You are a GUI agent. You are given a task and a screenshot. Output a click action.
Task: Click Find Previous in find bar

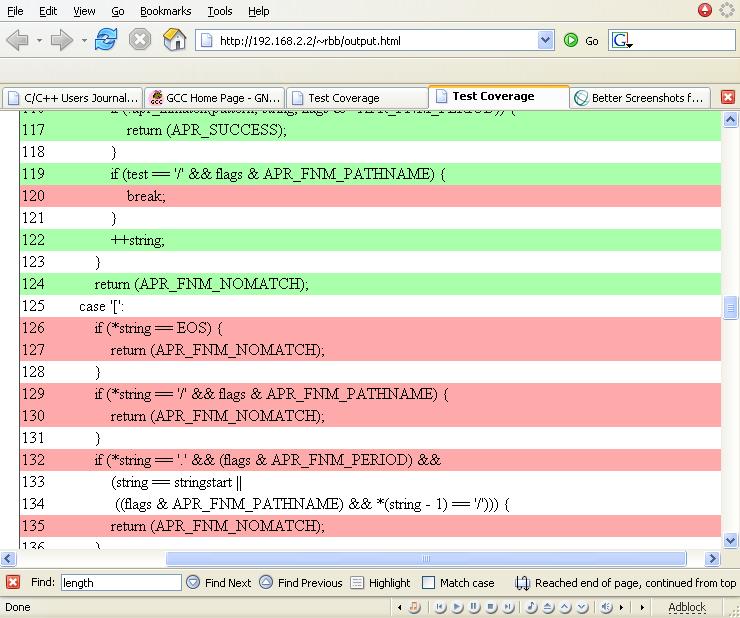click(300, 582)
